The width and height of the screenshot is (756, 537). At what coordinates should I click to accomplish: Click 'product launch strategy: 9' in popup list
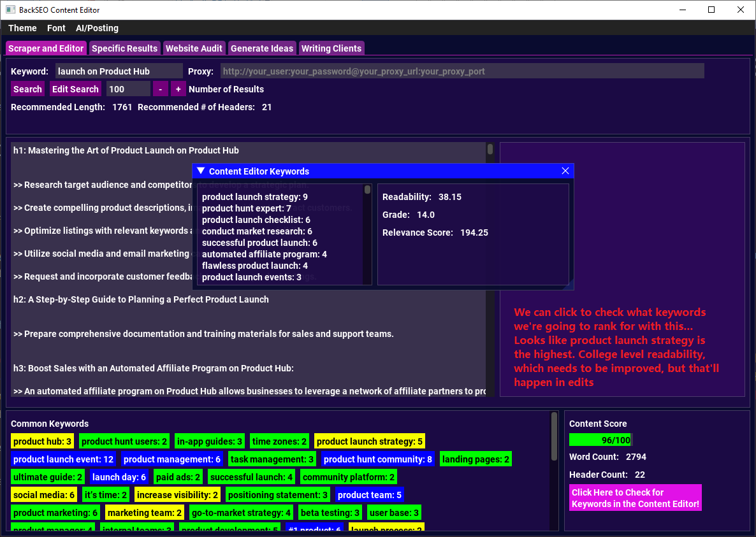tap(254, 197)
